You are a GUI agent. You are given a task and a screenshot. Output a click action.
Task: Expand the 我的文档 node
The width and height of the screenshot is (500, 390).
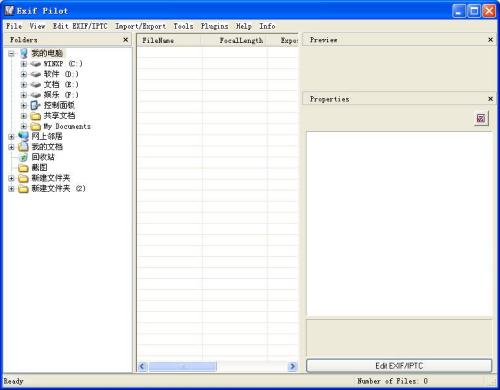11,147
